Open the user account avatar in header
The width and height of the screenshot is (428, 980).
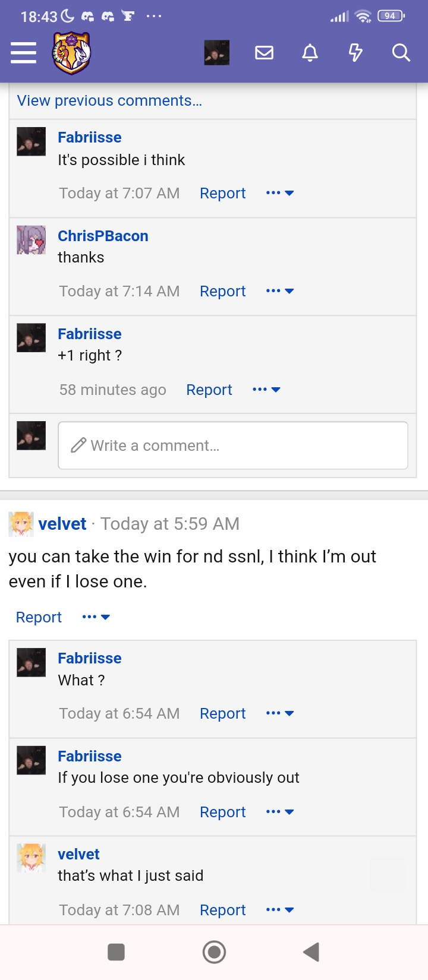coord(217,53)
